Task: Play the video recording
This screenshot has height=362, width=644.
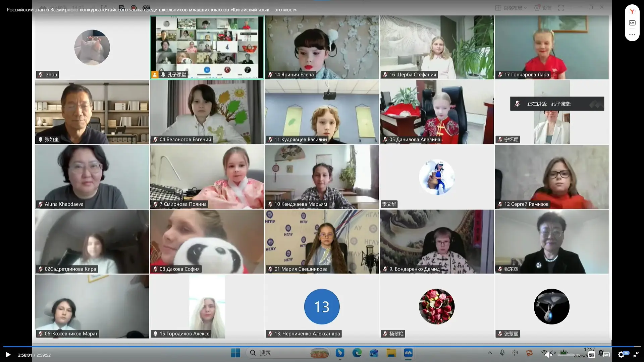Action: click(x=8, y=355)
